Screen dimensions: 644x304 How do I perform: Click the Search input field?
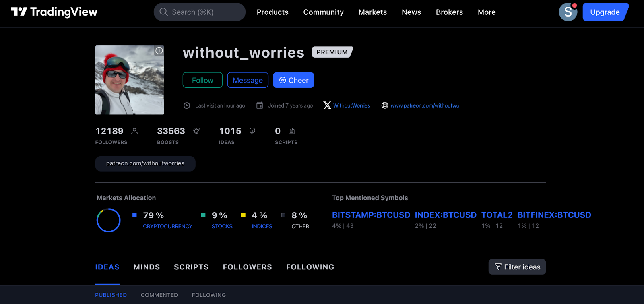[x=200, y=12]
